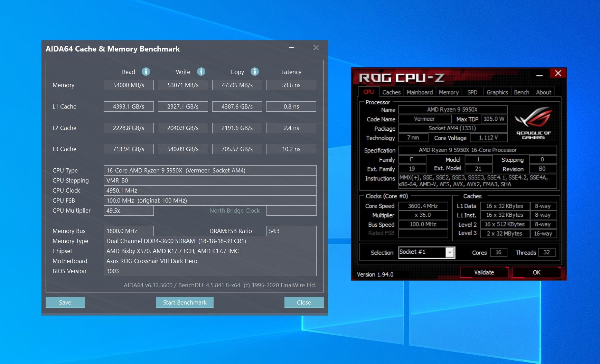Viewport: 600px width, 364px height.
Task: Select the CPU tab in CPU-Z
Action: [368, 92]
